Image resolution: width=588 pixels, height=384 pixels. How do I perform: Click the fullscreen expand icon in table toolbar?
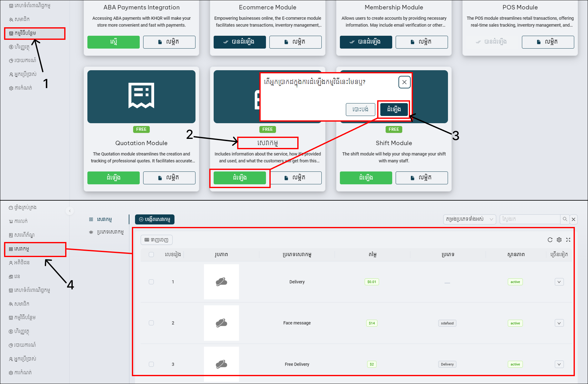click(x=568, y=240)
